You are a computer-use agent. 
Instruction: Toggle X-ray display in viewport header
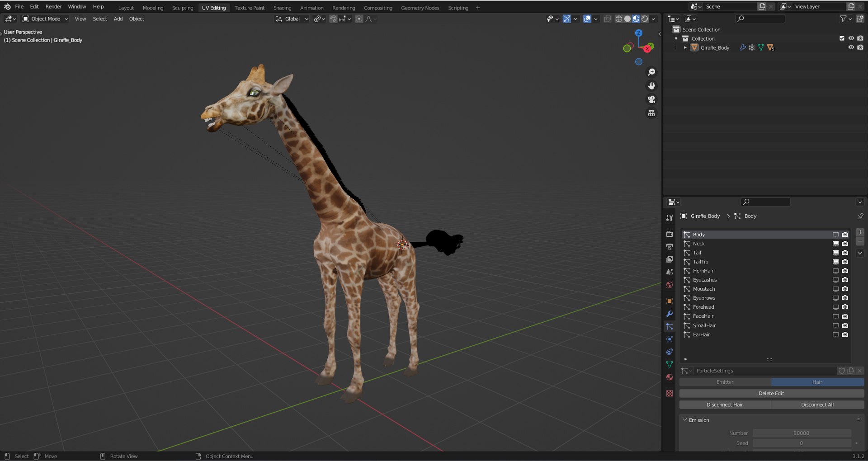(x=607, y=19)
